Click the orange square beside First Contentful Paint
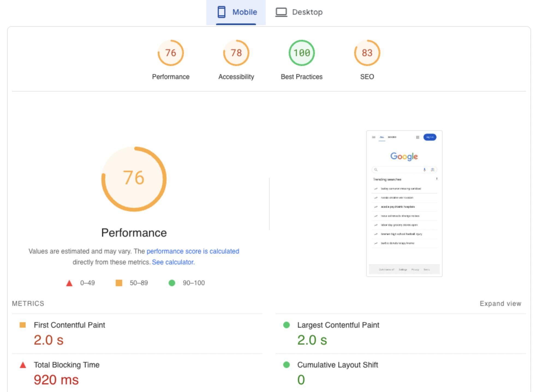Screen dimensions: 543x392 pyautogui.click(x=23, y=325)
